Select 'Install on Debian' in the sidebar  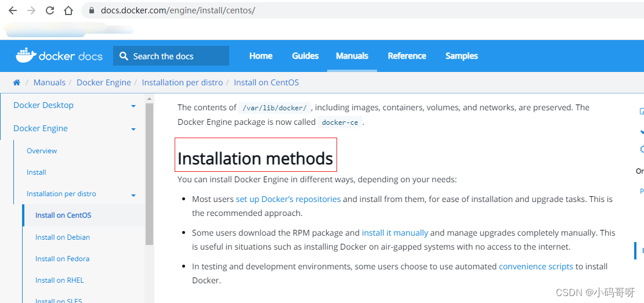coord(63,237)
